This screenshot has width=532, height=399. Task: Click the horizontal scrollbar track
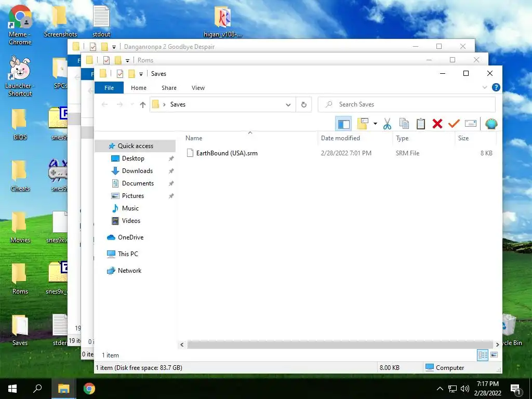coord(340,345)
